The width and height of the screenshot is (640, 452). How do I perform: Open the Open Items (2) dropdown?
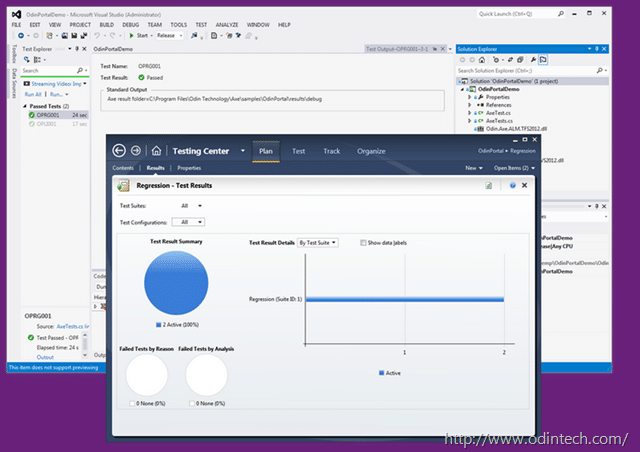pyautogui.click(x=514, y=168)
